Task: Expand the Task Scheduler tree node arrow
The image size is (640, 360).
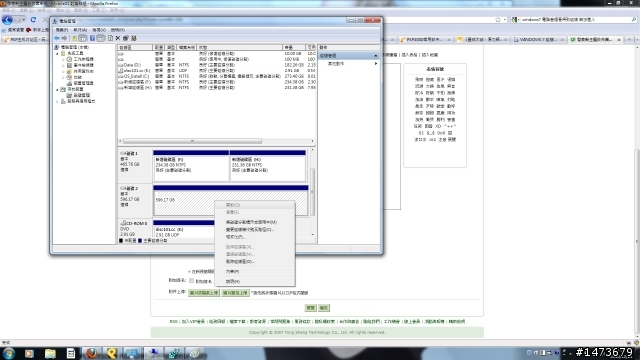Action: [x=63, y=60]
